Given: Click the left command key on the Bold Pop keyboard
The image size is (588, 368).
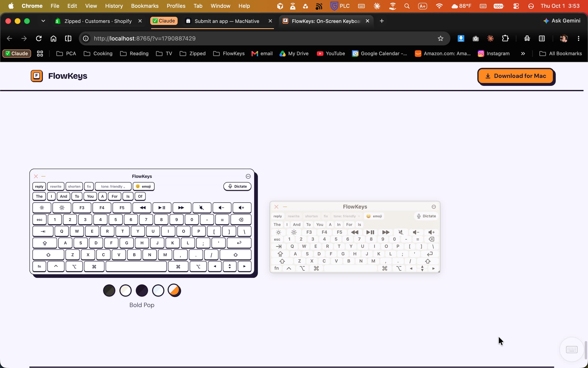Looking at the screenshot, I should (94, 266).
